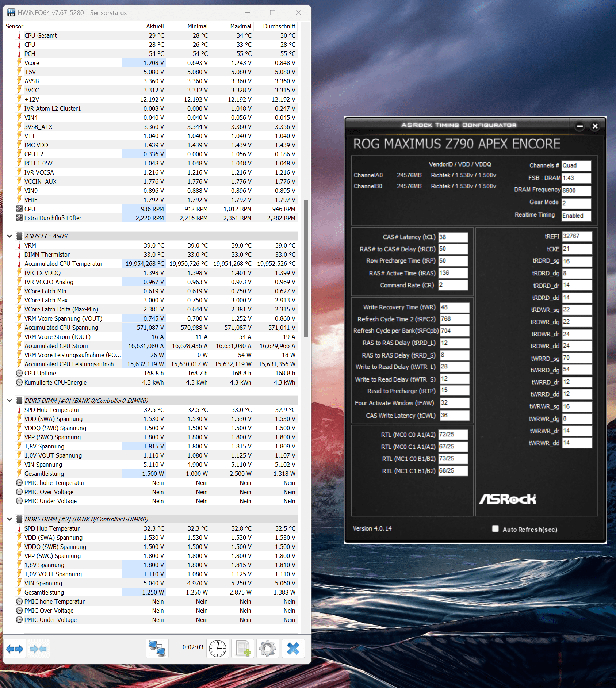This screenshot has width=616, height=688.
Task: Click chip icon of DDR5 DIMM [#0] group
Action: (x=19, y=401)
